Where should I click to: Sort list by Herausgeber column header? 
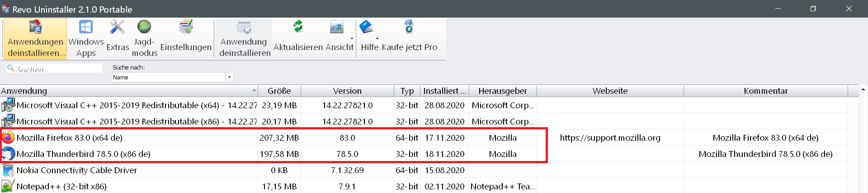pos(502,91)
